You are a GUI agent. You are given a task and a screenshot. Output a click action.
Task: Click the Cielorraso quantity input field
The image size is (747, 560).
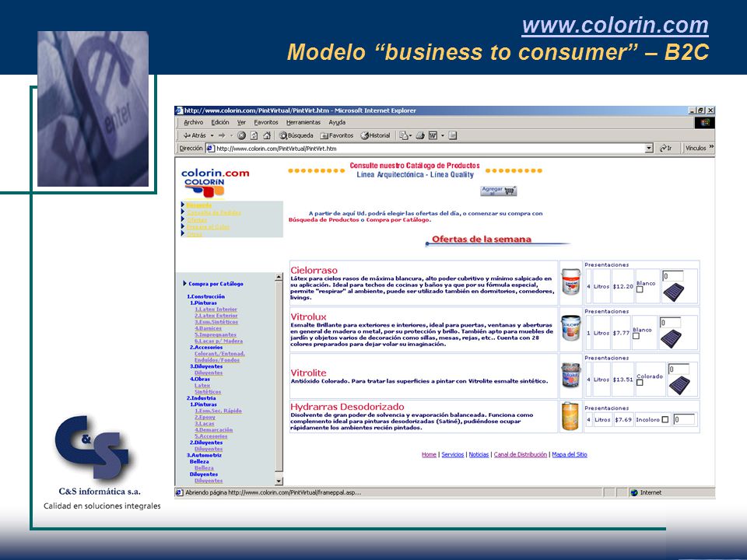[672, 276]
